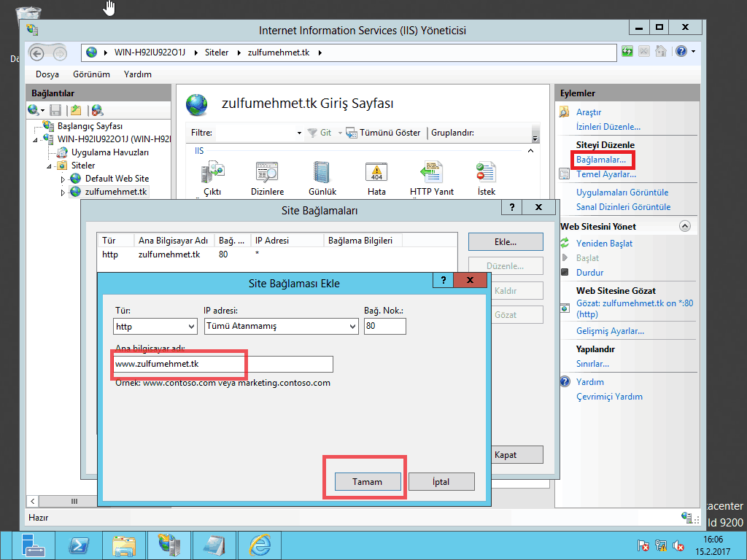Viewport: 747px width, 560px height.
Task: Open the Çıktı feature icon
Action: coord(212,179)
